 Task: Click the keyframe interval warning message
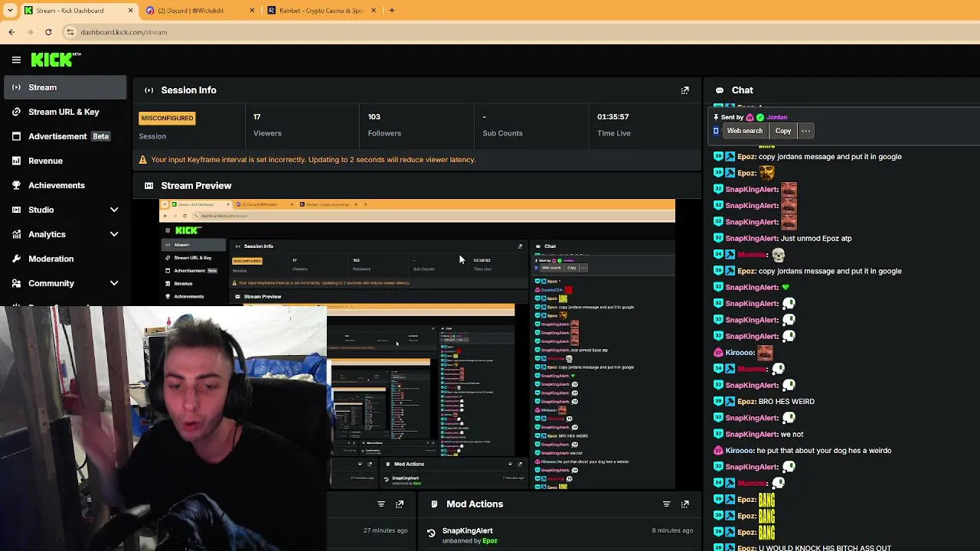[313, 160]
